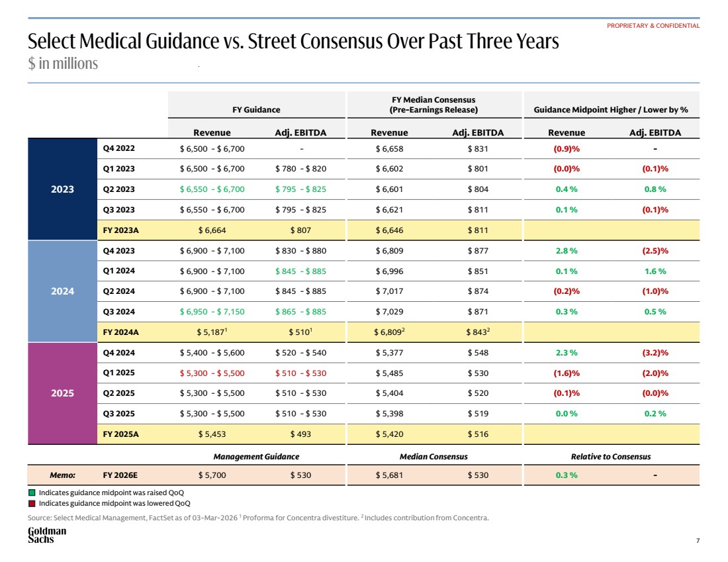Click the "(1.6)%" revenue variance

tap(567, 373)
